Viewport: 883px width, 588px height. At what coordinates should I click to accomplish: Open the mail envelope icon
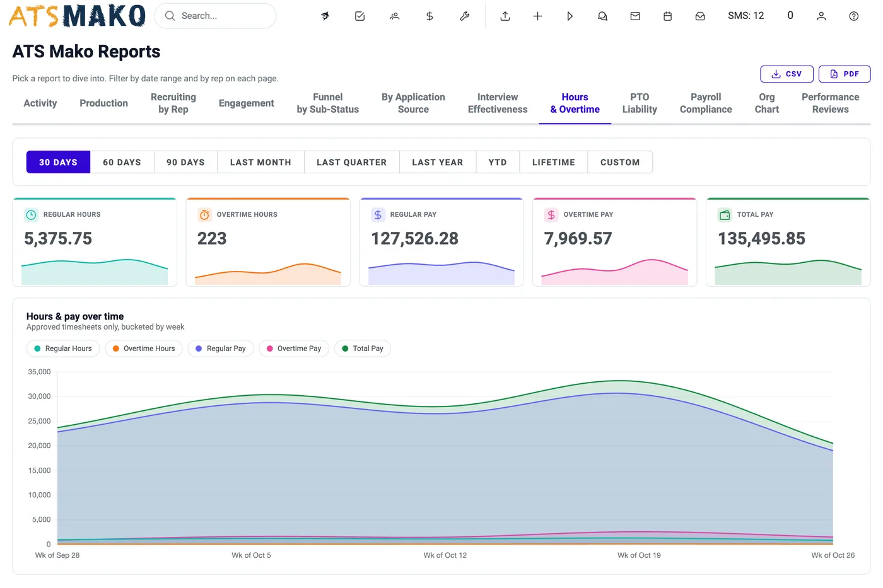pyautogui.click(x=635, y=16)
